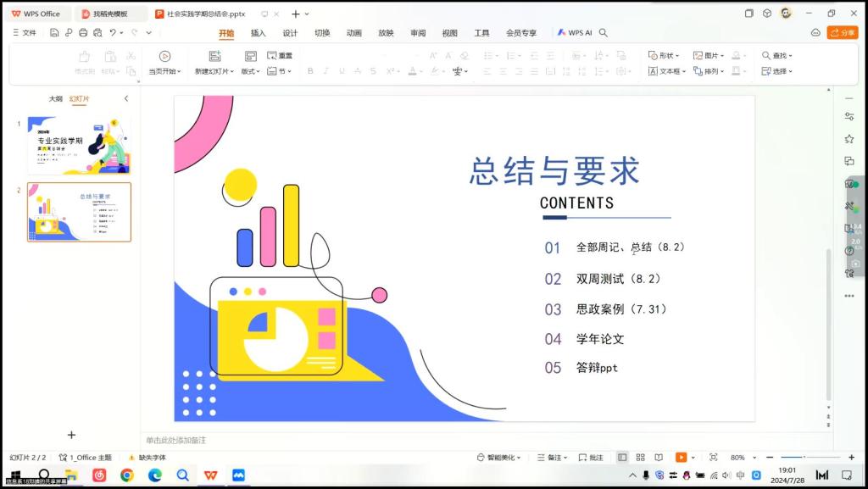Open the 版式 layout dropdown
868x489 pixels.
(x=250, y=72)
